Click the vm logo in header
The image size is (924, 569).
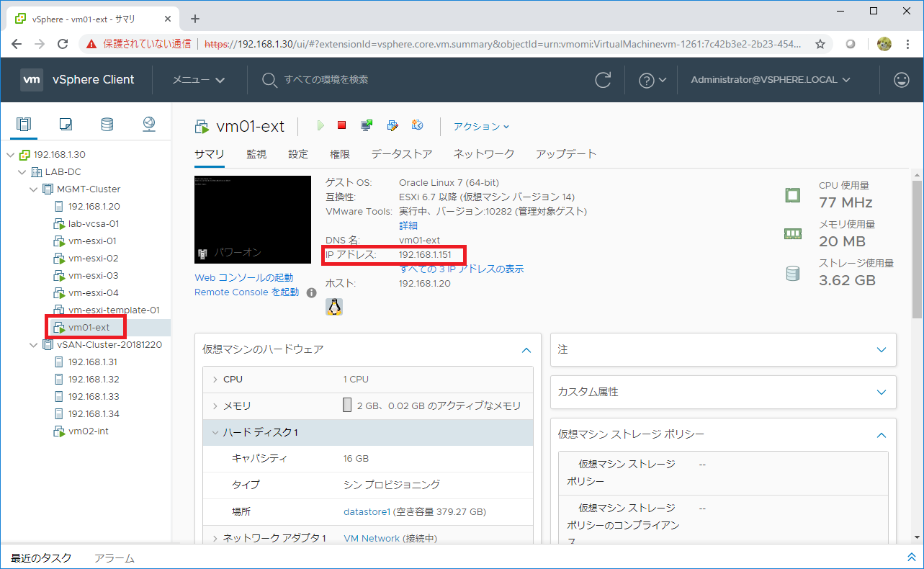pos(32,80)
